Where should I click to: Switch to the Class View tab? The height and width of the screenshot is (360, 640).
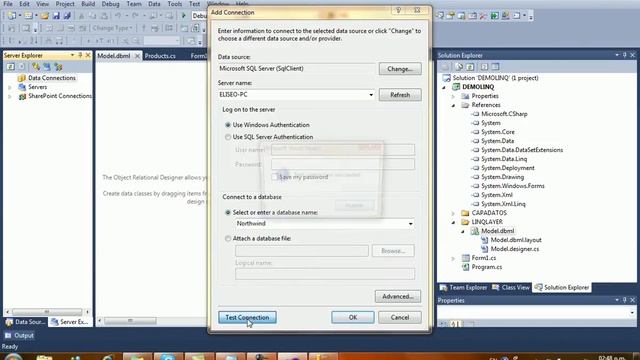[511, 287]
